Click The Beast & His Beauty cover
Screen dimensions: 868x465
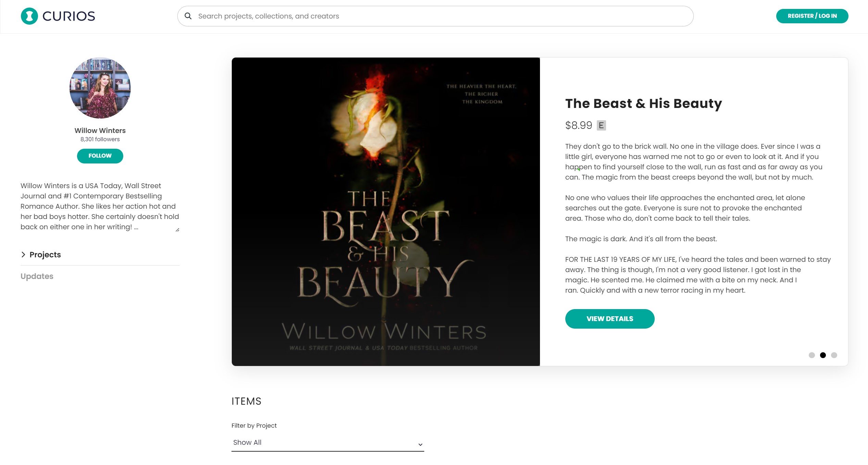click(386, 212)
